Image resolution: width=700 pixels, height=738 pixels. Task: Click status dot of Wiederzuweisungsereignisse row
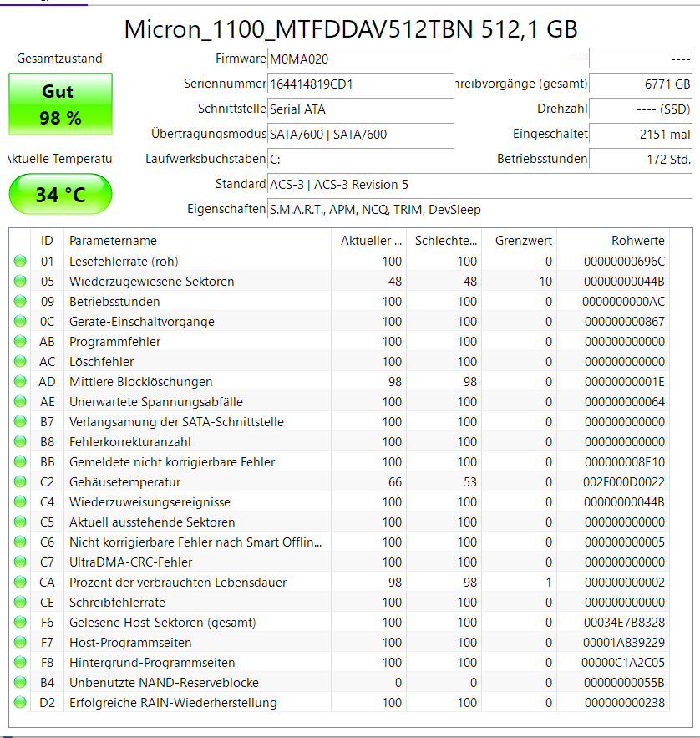tap(20, 501)
